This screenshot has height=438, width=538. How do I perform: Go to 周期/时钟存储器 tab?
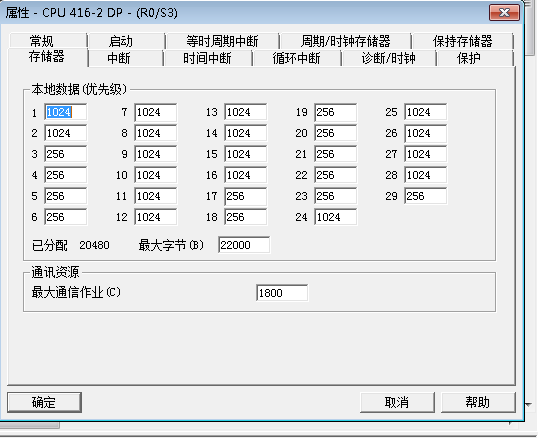point(345,41)
